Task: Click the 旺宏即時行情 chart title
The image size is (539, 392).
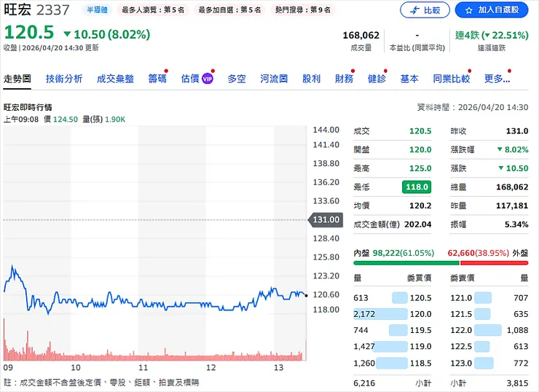Action: pos(28,107)
